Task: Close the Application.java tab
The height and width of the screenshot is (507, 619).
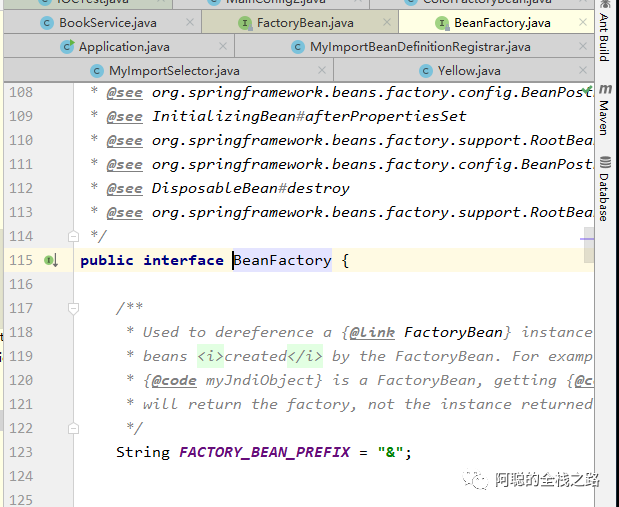Action: pyautogui.click(x=223, y=46)
